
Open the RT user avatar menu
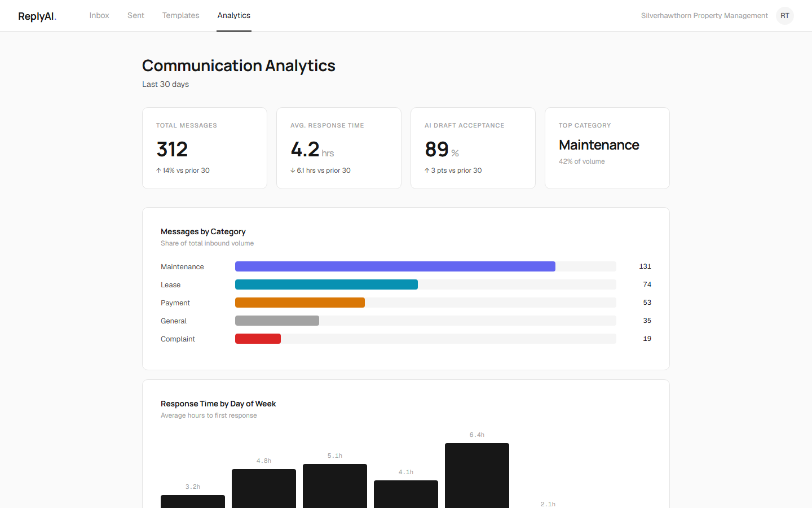785,16
